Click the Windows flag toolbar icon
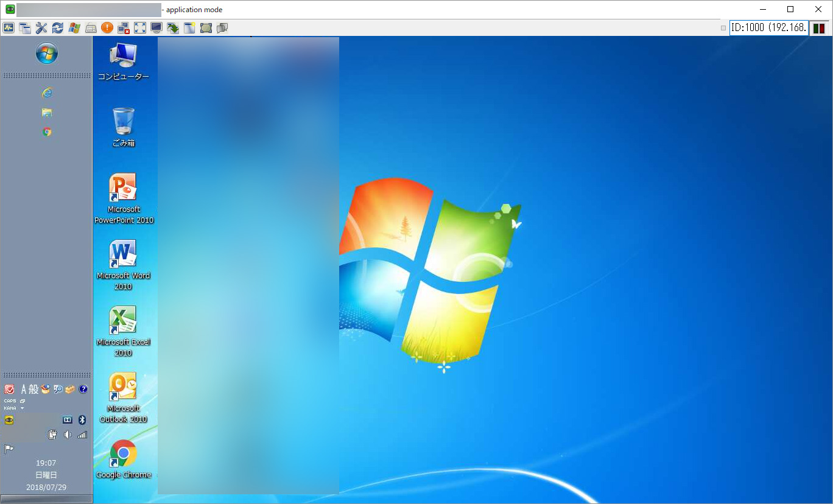Viewport: 833px width, 504px height. [x=74, y=27]
